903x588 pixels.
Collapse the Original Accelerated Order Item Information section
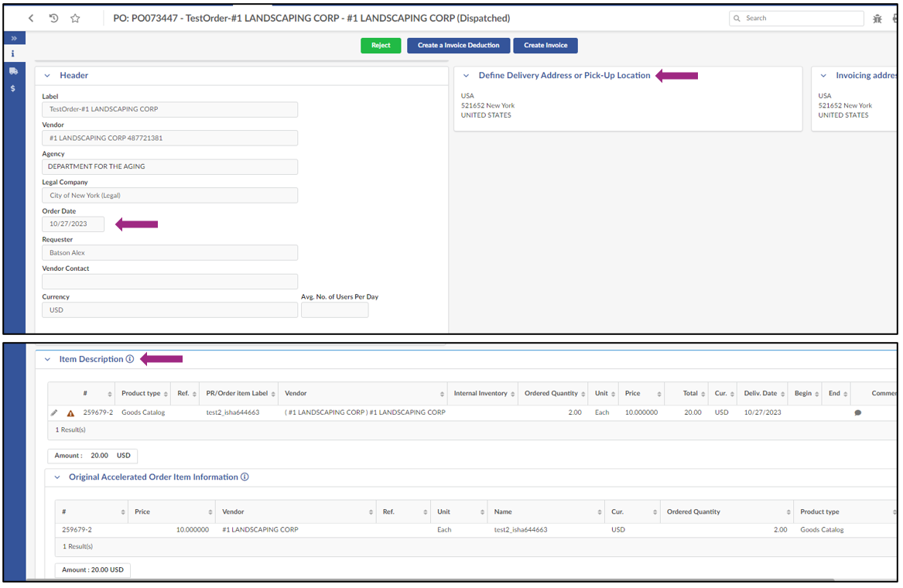[56, 477]
